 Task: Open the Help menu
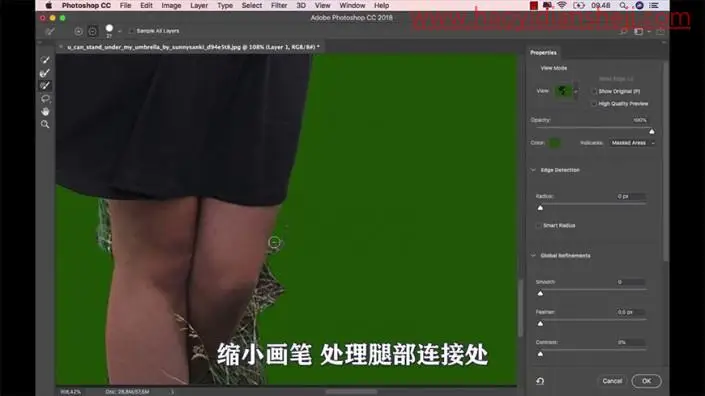(x=381, y=5)
